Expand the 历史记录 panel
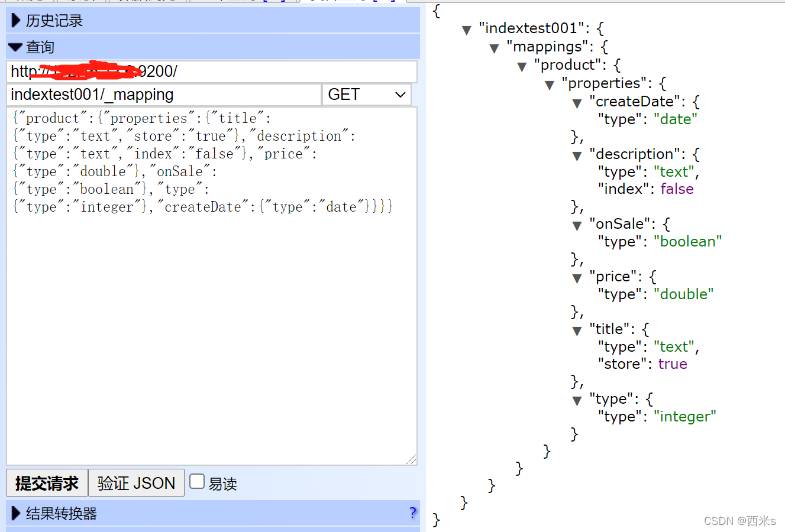The image size is (785, 532). point(16,21)
